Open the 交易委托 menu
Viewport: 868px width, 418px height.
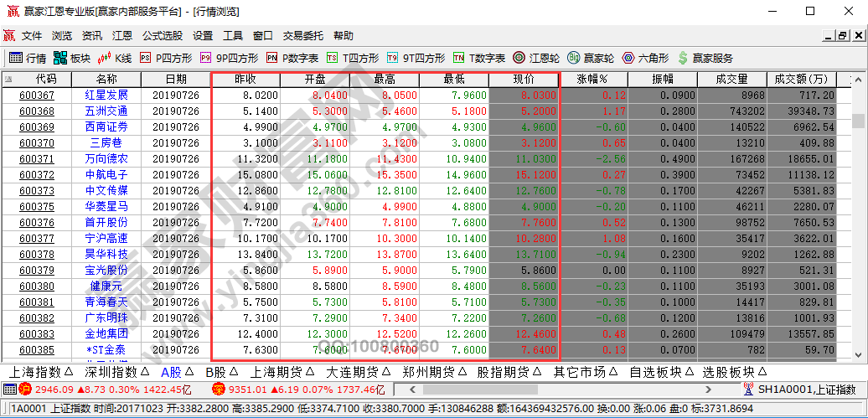302,36
